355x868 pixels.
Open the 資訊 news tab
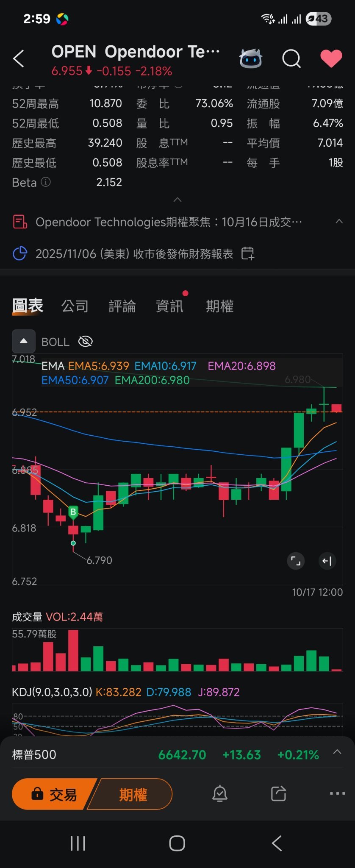(x=169, y=306)
